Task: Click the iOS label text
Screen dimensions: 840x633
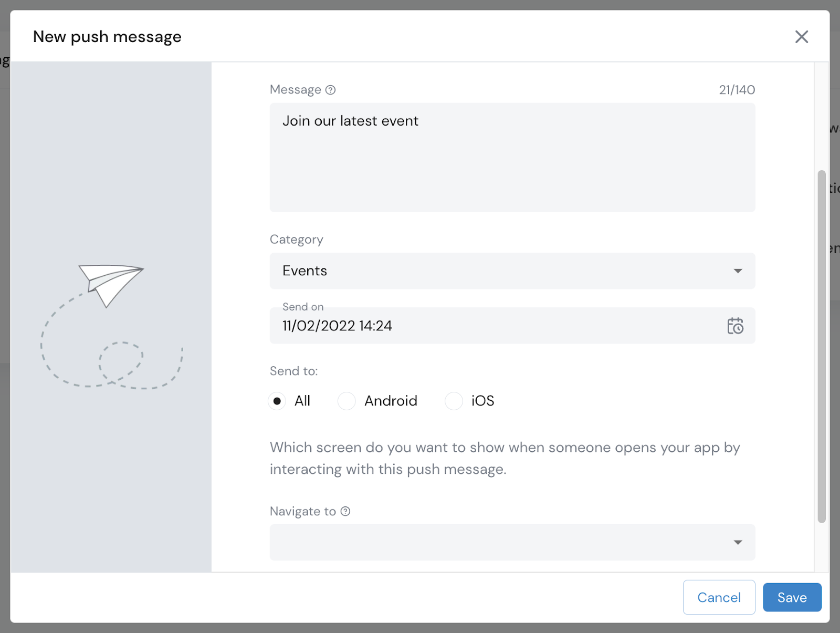Action: tap(482, 401)
